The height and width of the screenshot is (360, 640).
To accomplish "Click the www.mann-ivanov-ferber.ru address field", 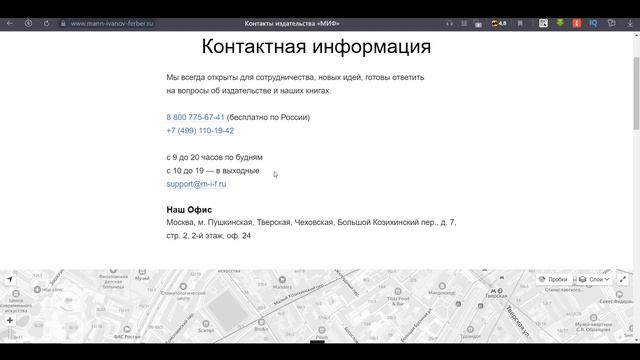I will tap(112, 23).
